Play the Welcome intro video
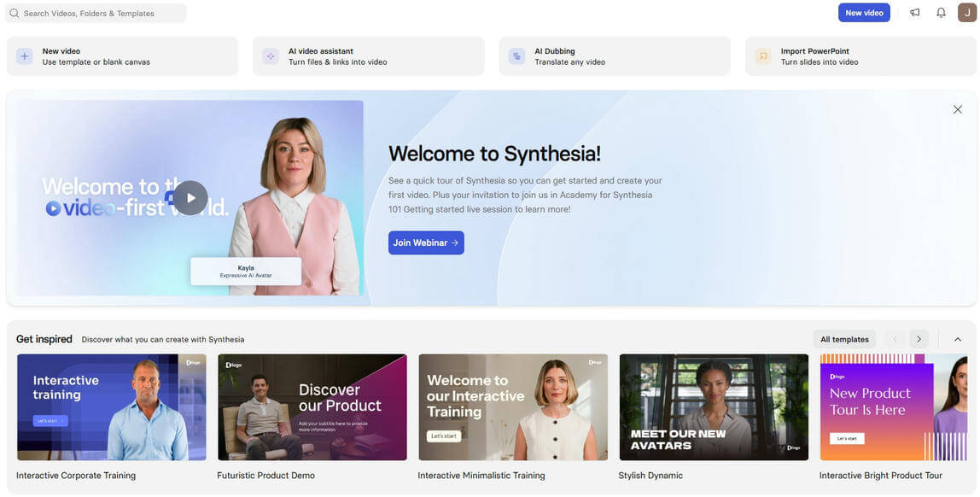The image size is (980, 497). [190, 198]
